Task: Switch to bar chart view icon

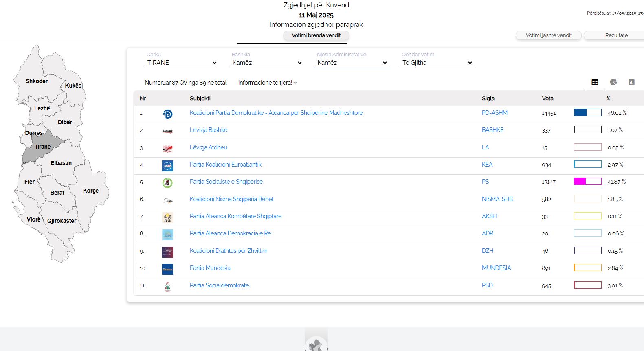Action: (631, 82)
